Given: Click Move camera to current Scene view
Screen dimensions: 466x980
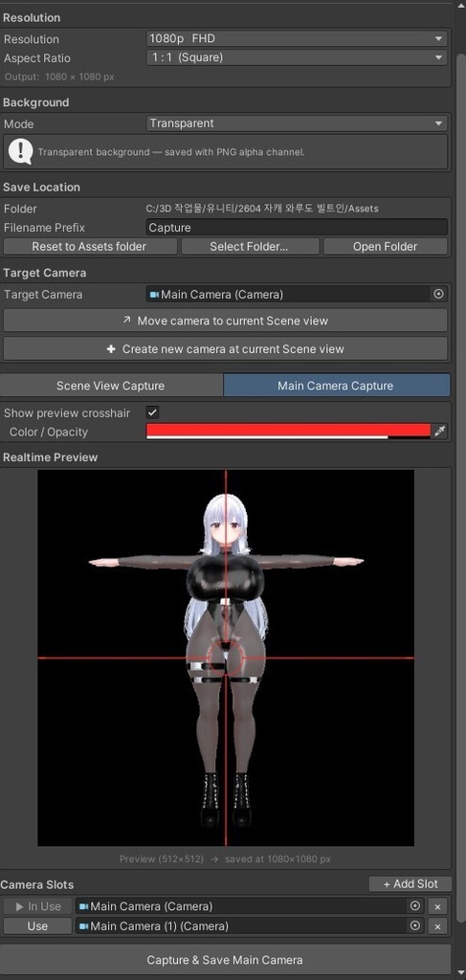Looking at the screenshot, I should coord(226,321).
